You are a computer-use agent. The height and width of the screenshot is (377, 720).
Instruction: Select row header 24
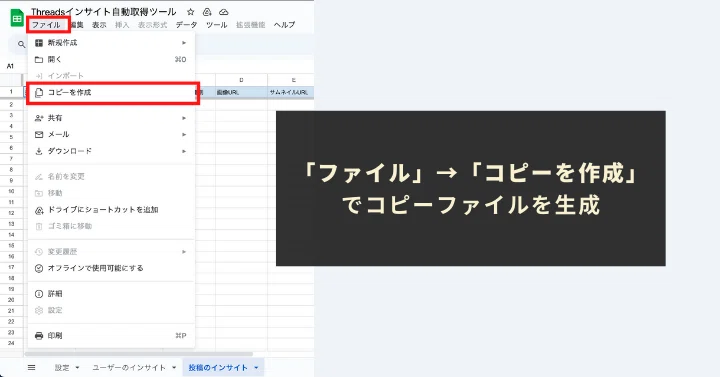point(11,343)
